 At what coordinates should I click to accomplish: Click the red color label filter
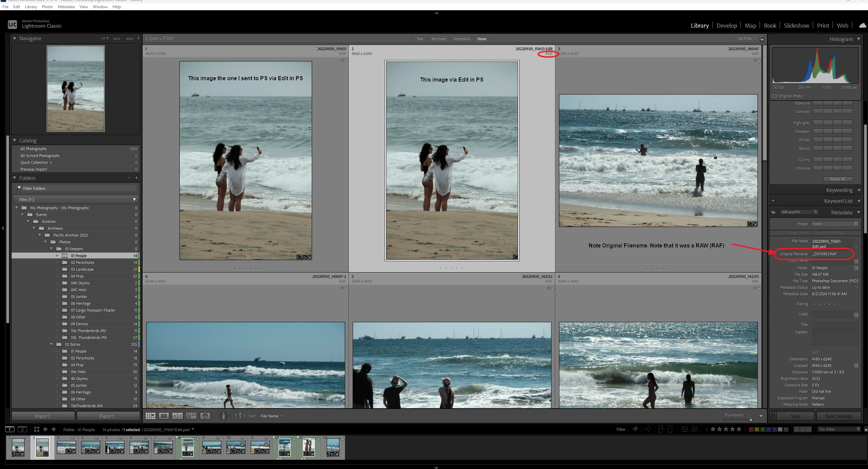pos(751,429)
